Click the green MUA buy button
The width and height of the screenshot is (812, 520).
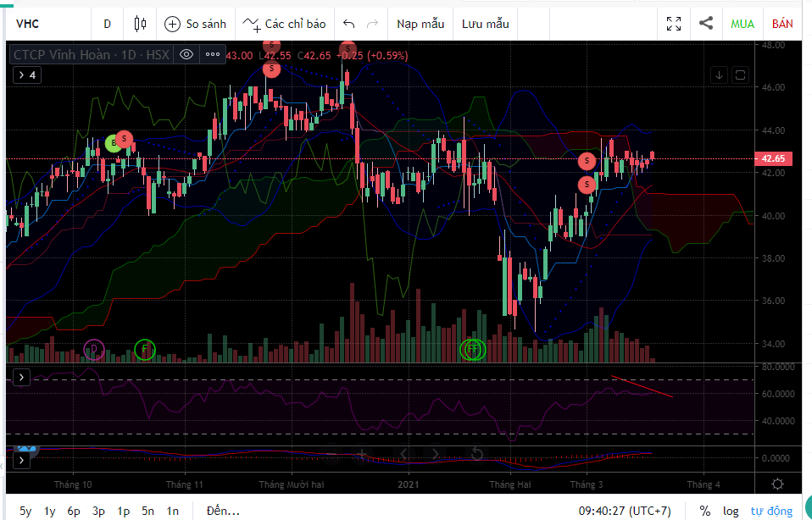click(742, 24)
